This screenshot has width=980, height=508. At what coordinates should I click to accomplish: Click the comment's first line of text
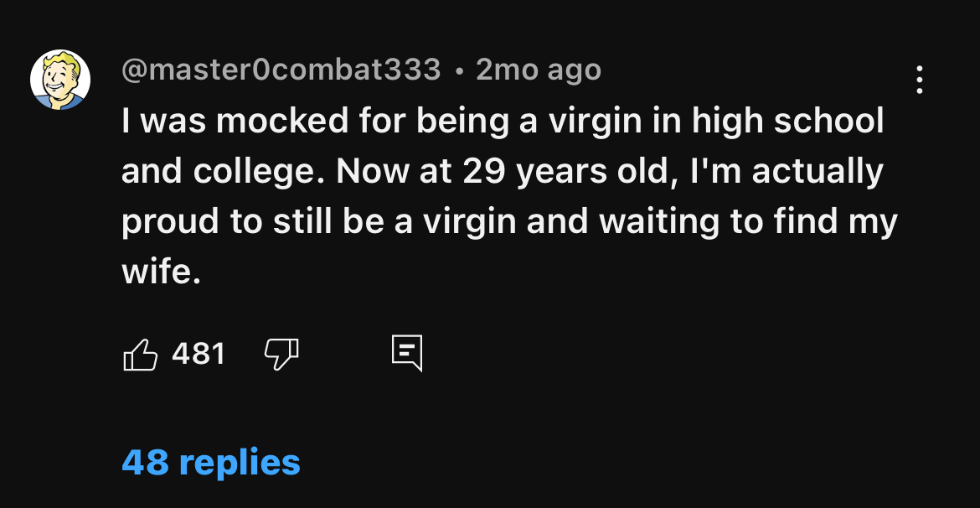503,122
